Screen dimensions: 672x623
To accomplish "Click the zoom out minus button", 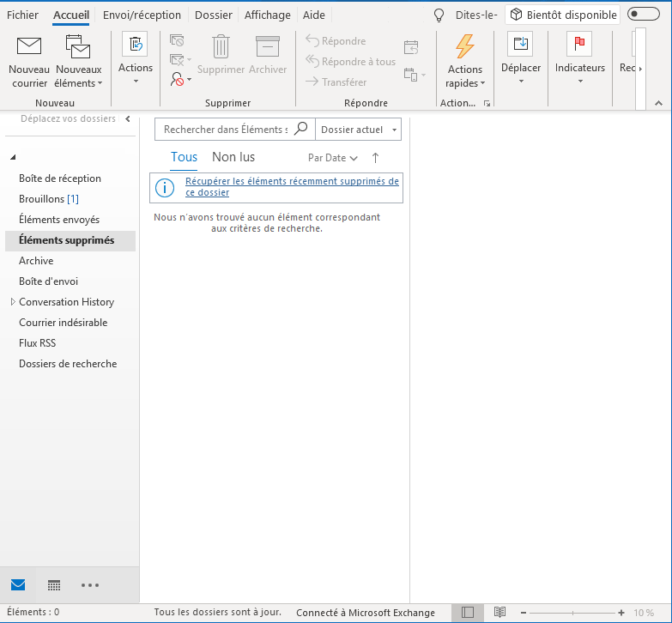I will [x=524, y=613].
